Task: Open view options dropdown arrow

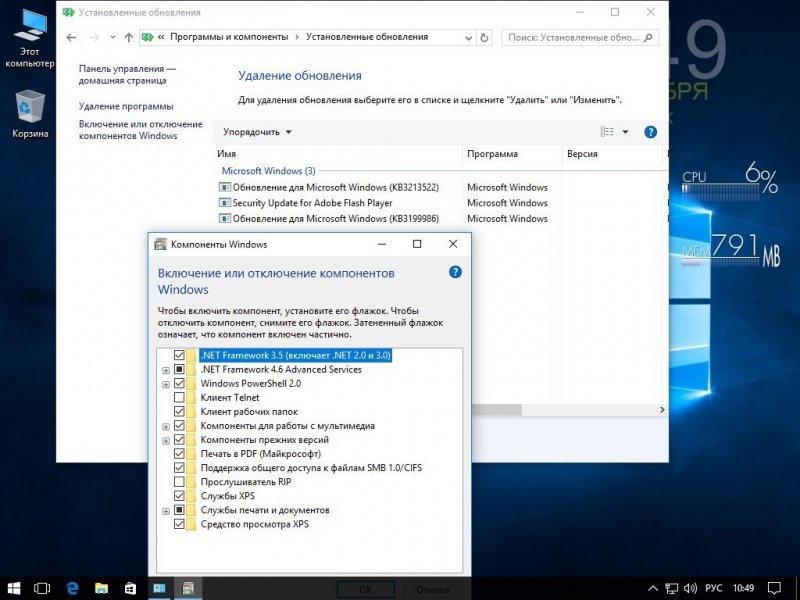Action: (625, 132)
